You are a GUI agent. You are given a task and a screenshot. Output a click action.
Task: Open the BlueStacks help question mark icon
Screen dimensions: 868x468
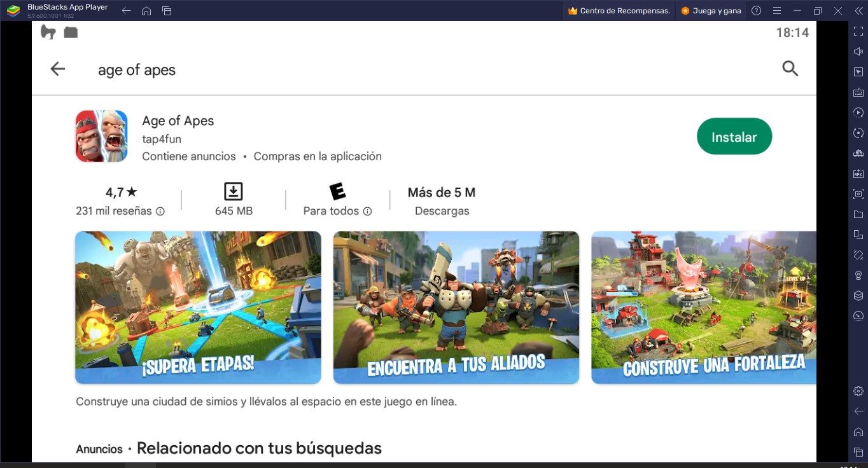pos(756,11)
